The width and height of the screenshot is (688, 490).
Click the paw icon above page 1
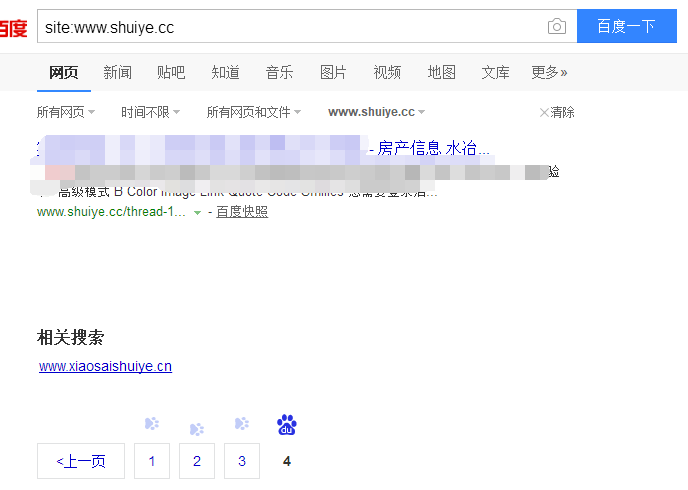pos(152,423)
